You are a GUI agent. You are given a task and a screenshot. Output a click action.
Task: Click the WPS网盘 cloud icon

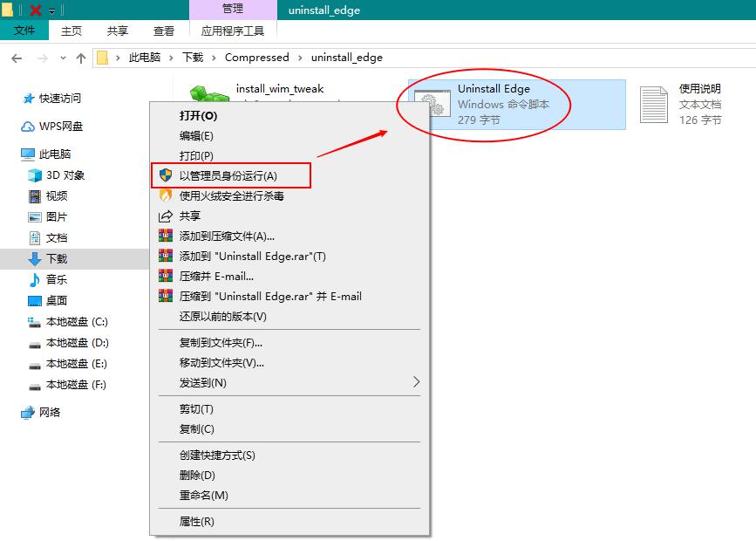point(28,127)
